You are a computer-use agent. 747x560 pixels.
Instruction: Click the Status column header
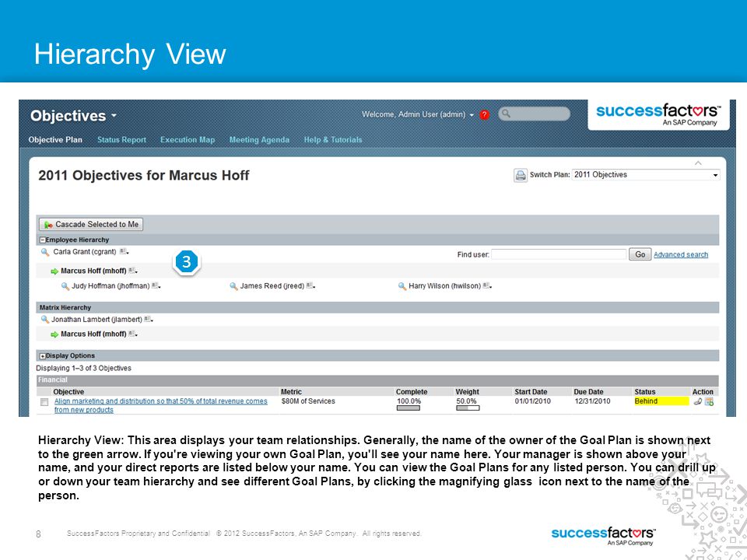(644, 392)
